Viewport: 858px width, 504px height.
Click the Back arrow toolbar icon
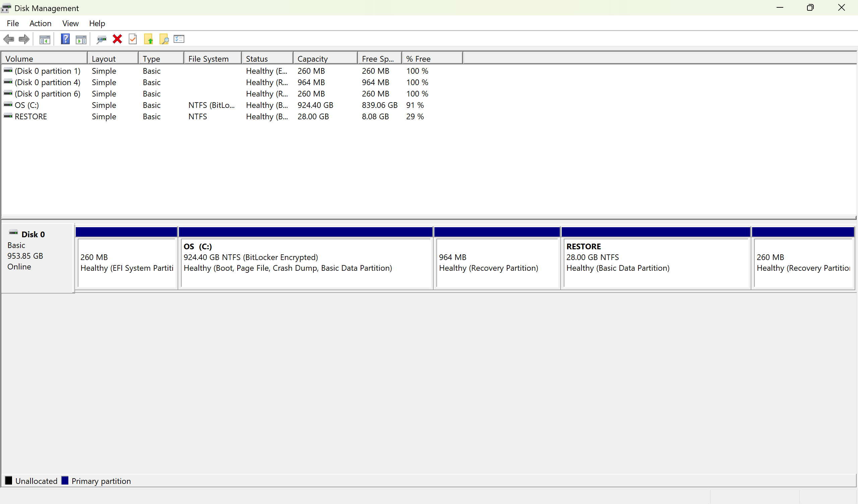pos(8,39)
